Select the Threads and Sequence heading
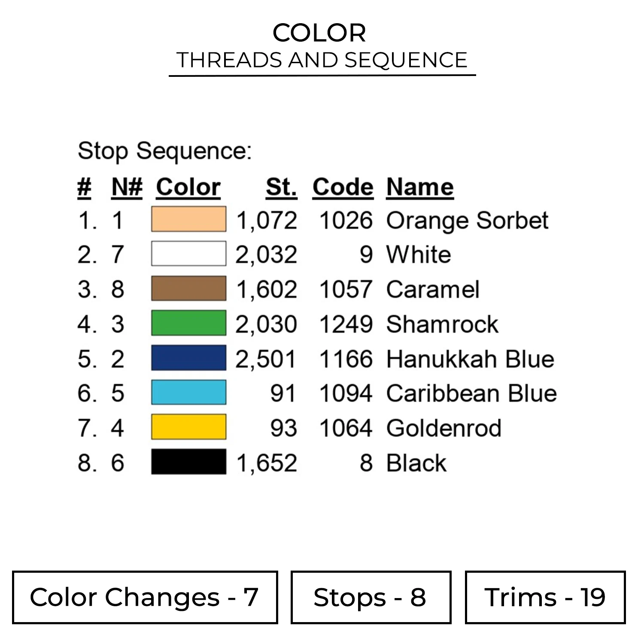This screenshot has width=644, height=644. click(322, 60)
